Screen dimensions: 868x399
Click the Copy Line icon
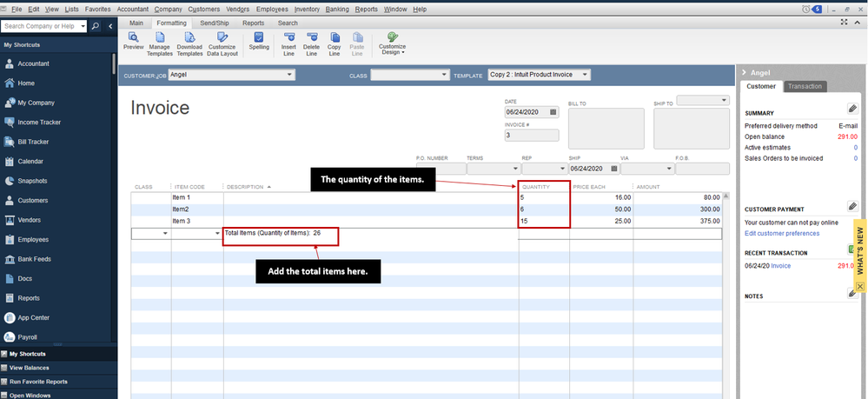click(335, 44)
